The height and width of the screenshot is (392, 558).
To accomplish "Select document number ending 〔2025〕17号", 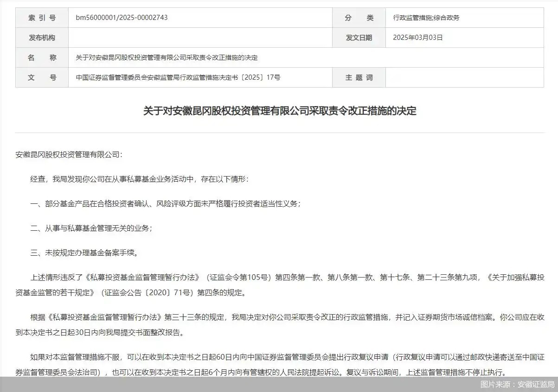I will point(178,77).
